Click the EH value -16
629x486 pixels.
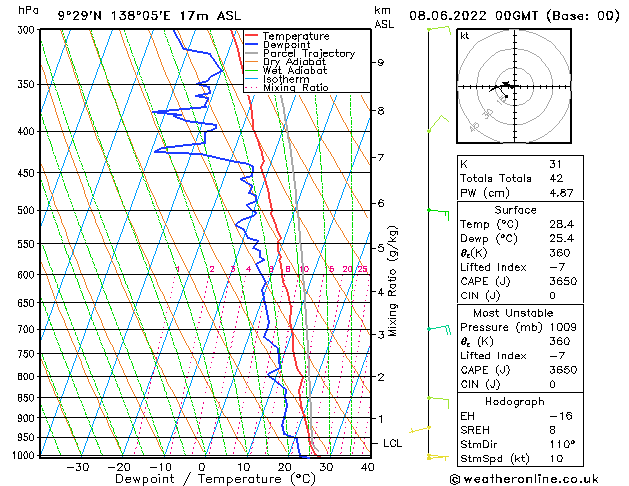click(561, 416)
